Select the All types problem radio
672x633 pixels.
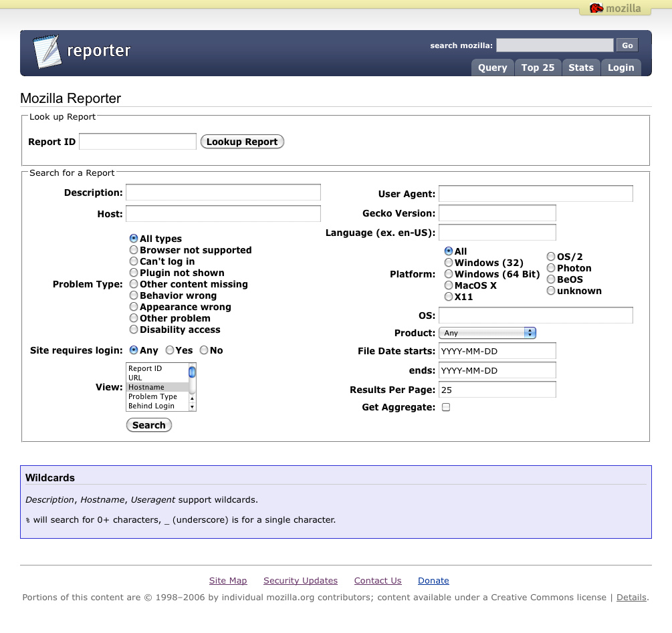(x=134, y=238)
